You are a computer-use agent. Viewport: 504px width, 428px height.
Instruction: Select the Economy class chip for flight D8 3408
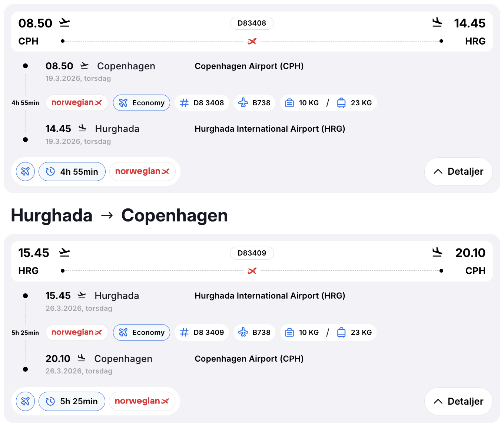point(142,103)
